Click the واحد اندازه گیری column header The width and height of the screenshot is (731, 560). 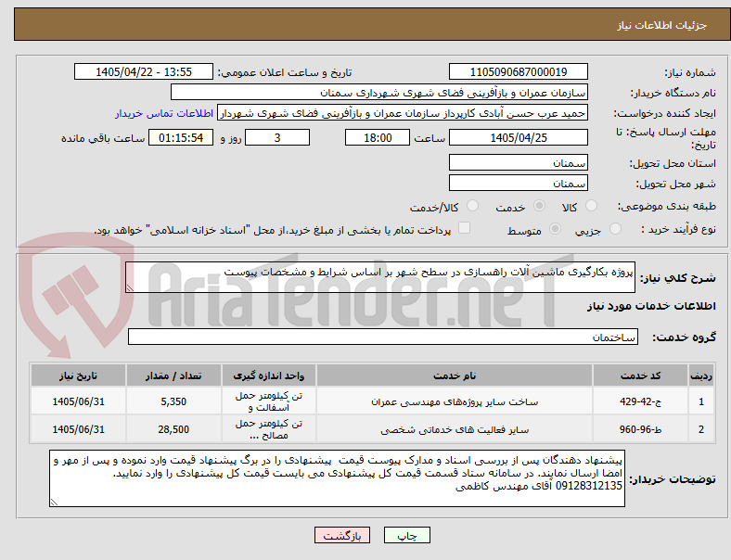268,375
